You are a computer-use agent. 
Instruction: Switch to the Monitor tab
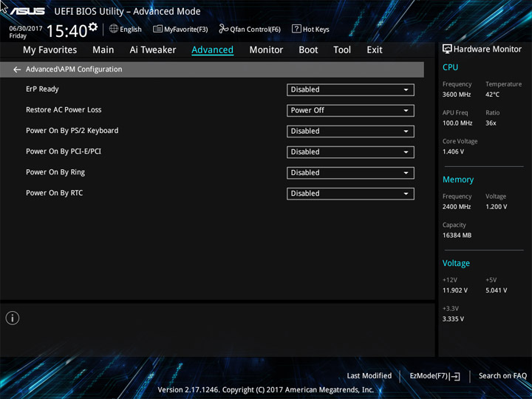pyautogui.click(x=266, y=50)
